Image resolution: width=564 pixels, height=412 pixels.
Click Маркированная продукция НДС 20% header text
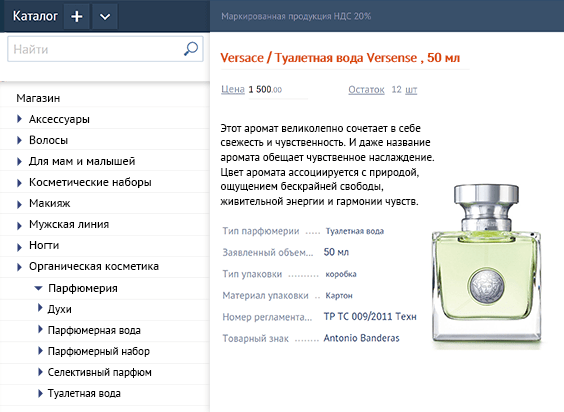tap(296, 16)
